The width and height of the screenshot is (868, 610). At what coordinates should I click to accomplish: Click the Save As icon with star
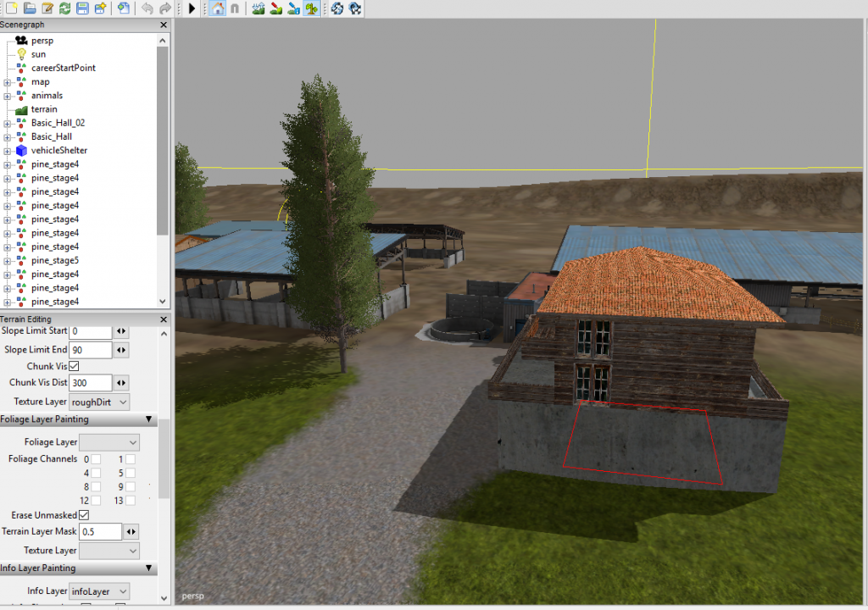coord(100,8)
